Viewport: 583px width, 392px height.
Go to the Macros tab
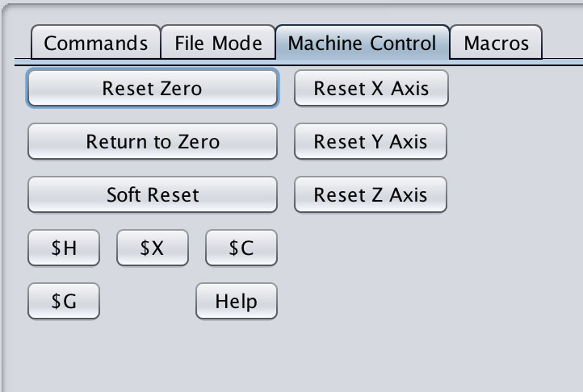496,43
